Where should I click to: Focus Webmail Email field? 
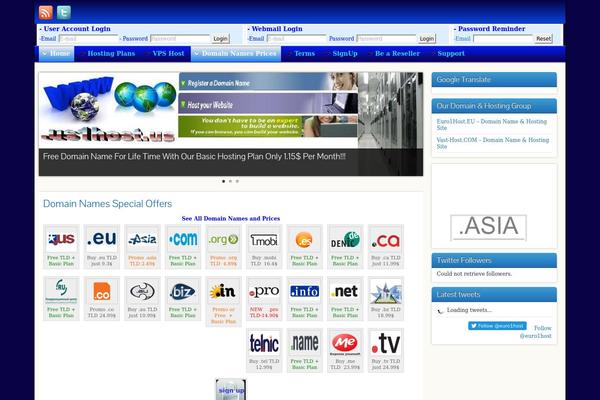(297, 39)
